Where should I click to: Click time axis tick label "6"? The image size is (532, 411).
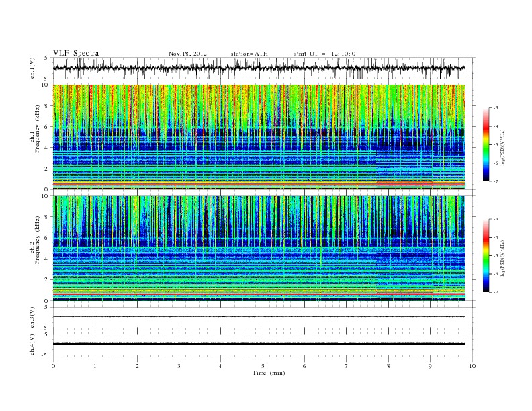pos(304,366)
